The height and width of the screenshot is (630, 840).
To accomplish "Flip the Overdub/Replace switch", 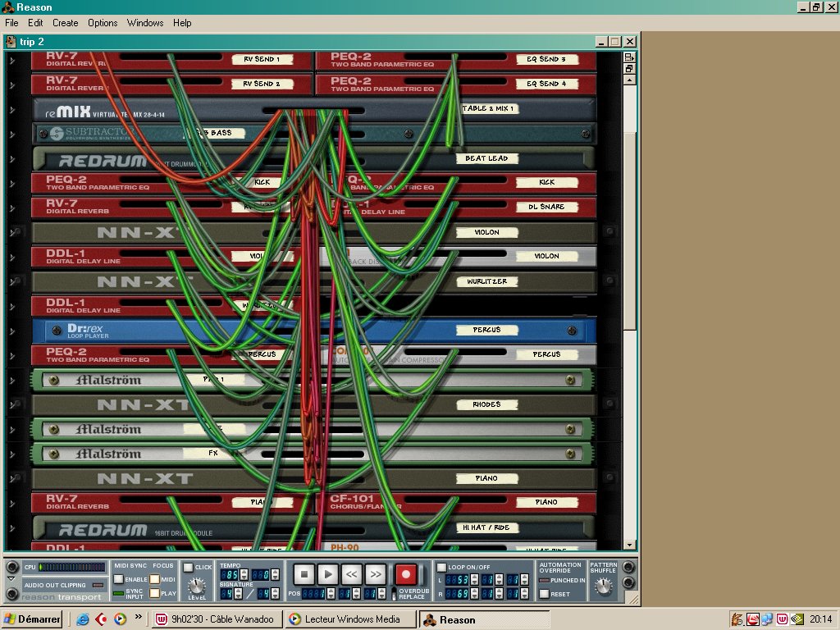I will point(395,593).
